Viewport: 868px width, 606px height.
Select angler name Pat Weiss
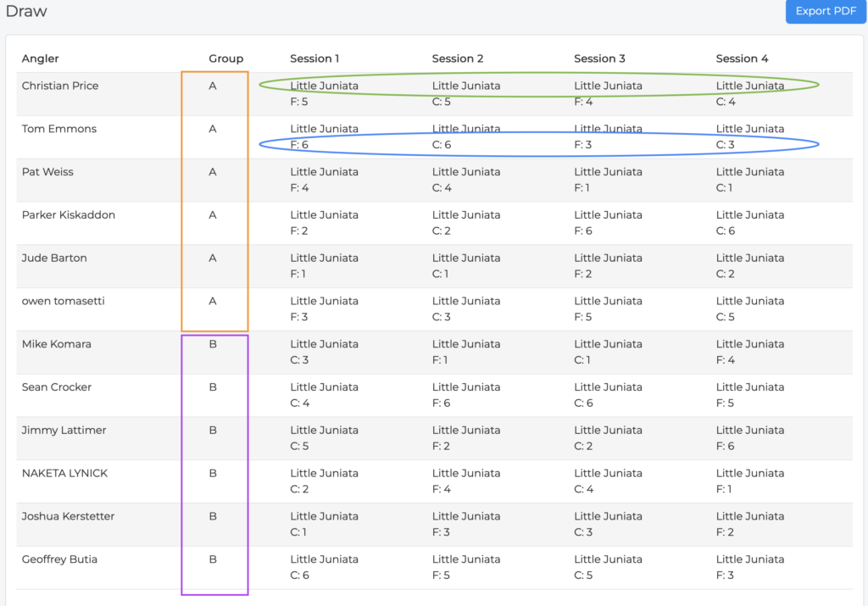coord(47,172)
